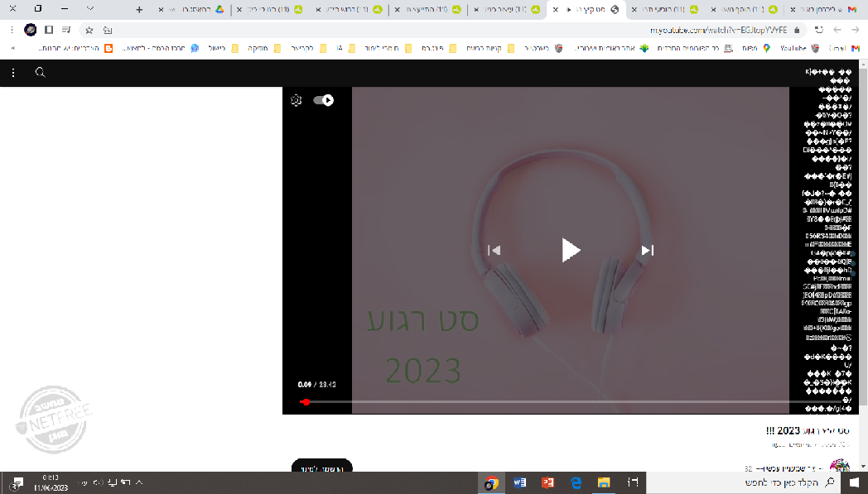Select the active 'סט קיץ' tab
This screenshot has height=494, width=868.
pos(586,9)
